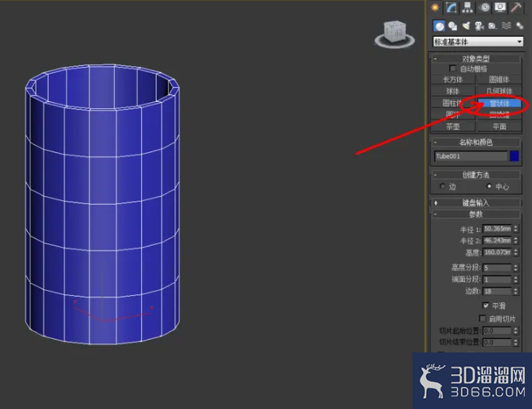Click the 端面分段 value field
This screenshot has width=532, height=409.
(497, 280)
